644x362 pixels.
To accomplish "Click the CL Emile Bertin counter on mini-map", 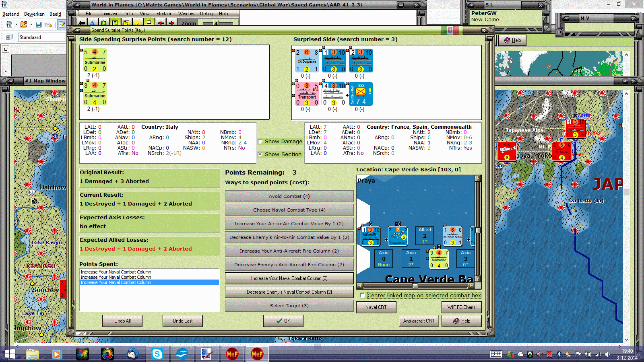I will pyautogui.click(x=453, y=236).
